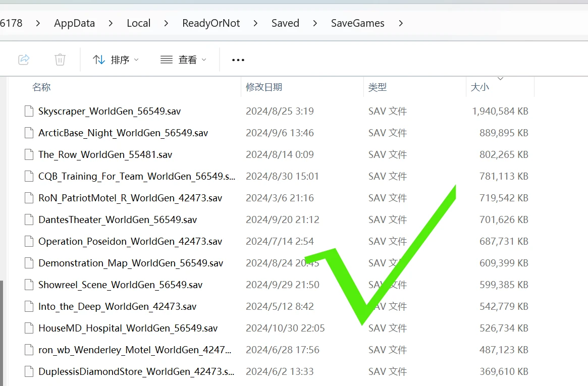Click date 2024/9/6 13:46
This screenshot has height=386, width=588.
280,133
